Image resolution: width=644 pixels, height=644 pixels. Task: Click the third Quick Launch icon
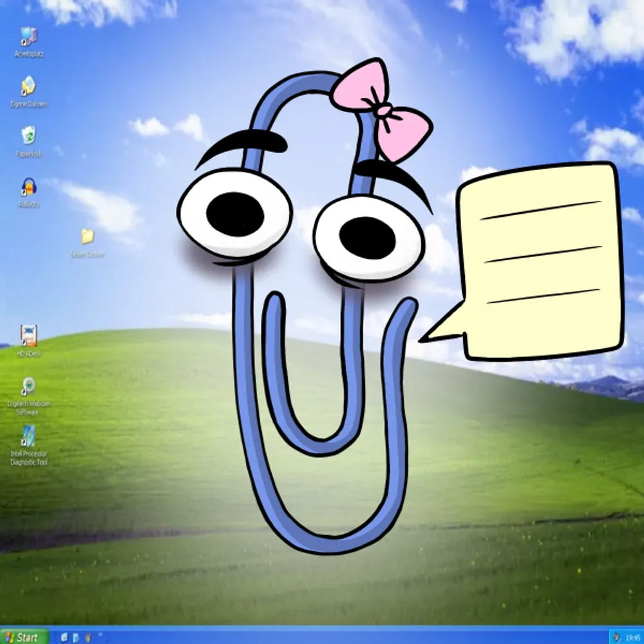click(x=88, y=637)
